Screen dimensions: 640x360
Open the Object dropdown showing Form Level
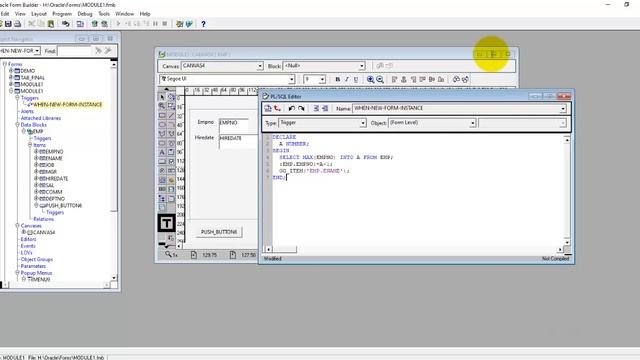(x=472, y=123)
